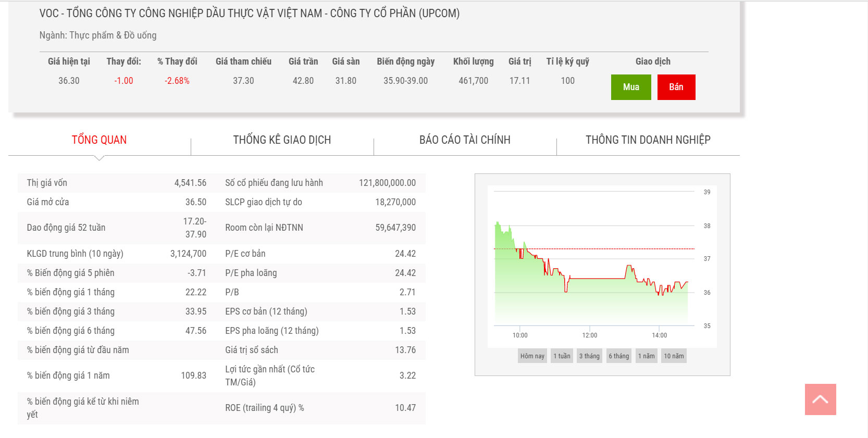
Task: Click the ROE (trailing 4 quý) % label
Action: coord(264,408)
